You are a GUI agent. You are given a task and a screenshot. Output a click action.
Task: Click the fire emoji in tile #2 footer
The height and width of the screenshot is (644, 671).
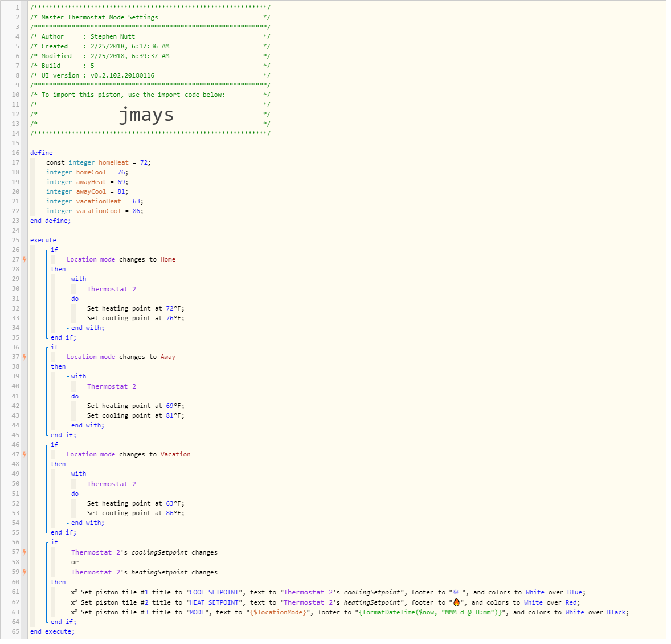(456, 602)
